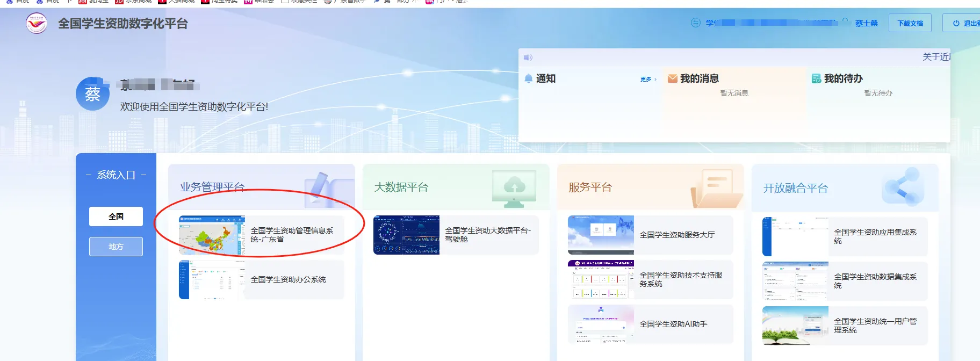Viewport: 980px width, 361px height.
Task: Click the share icon on 开放融合平台
Action: [x=904, y=187]
